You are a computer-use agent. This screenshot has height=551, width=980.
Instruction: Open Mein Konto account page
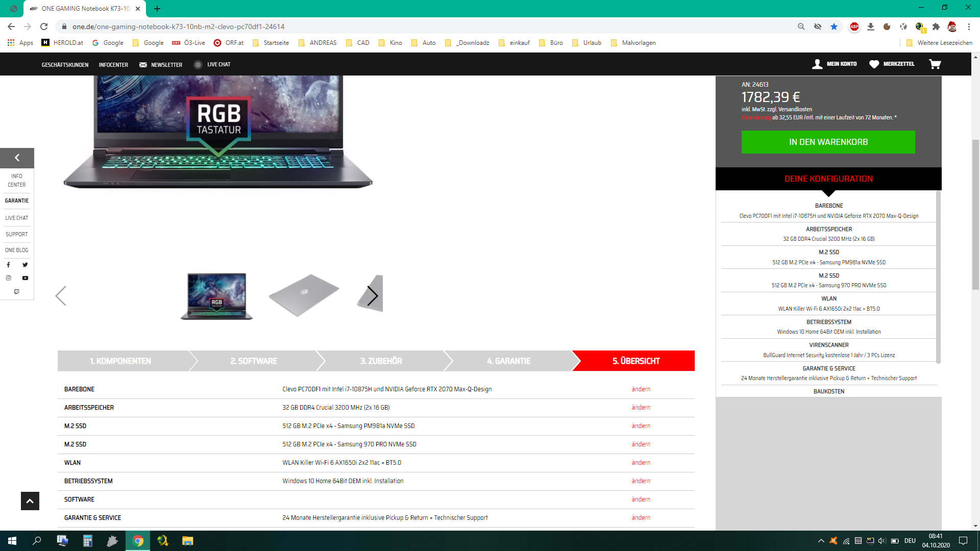(835, 64)
